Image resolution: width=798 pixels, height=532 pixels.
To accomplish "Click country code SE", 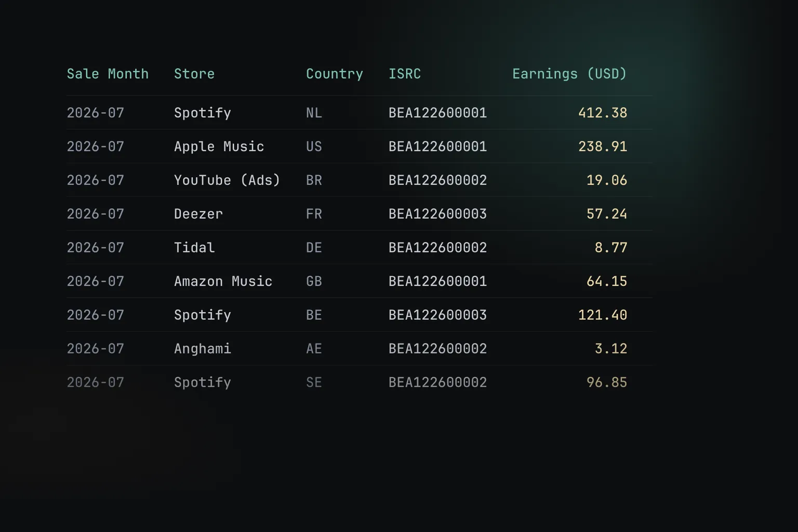I will (314, 382).
